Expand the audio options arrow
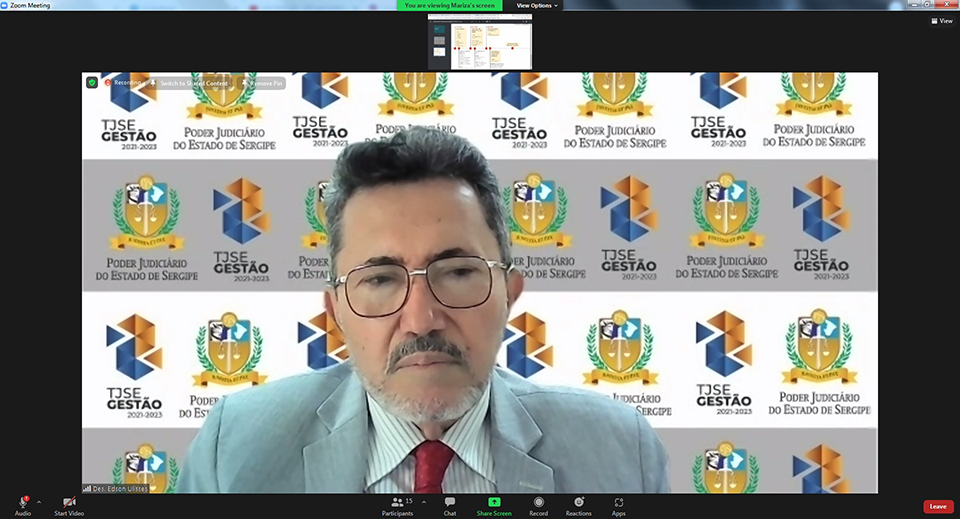Screen dimensions: 960x519 (x=39, y=501)
